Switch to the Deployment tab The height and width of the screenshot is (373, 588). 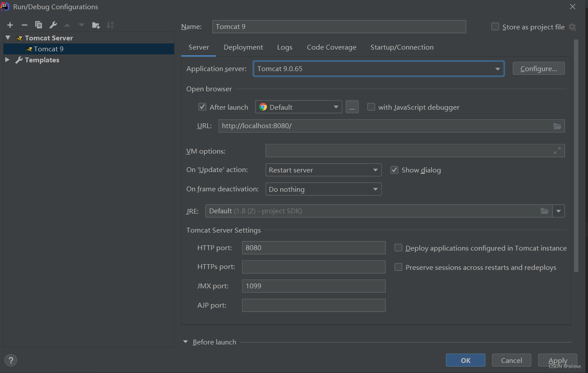pyautogui.click(x=243, y=47)
